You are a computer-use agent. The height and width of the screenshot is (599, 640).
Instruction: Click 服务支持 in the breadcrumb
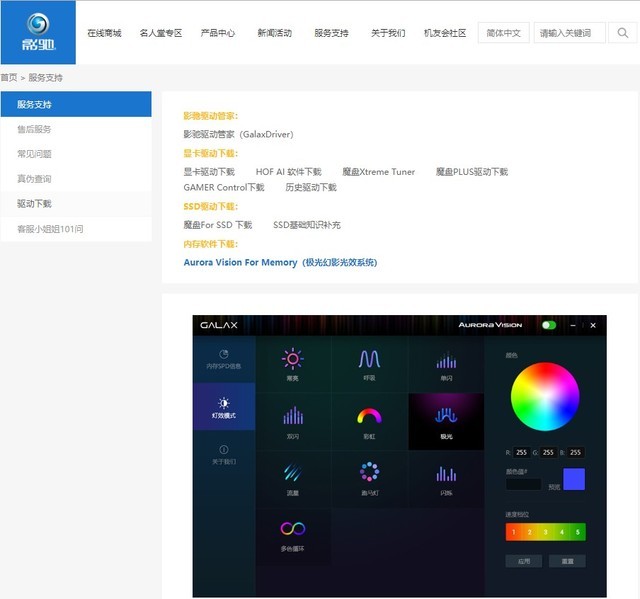click(x=45, y=78)
